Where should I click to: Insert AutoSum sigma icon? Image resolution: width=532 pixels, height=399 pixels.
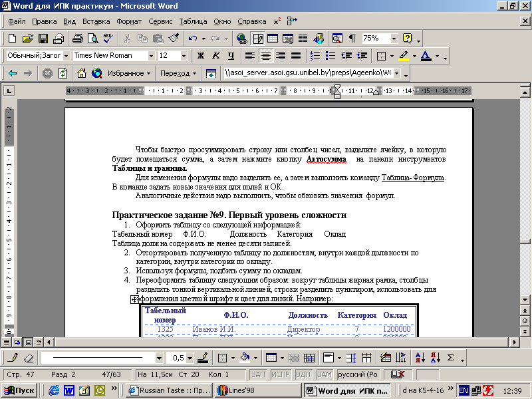(451, 358)
